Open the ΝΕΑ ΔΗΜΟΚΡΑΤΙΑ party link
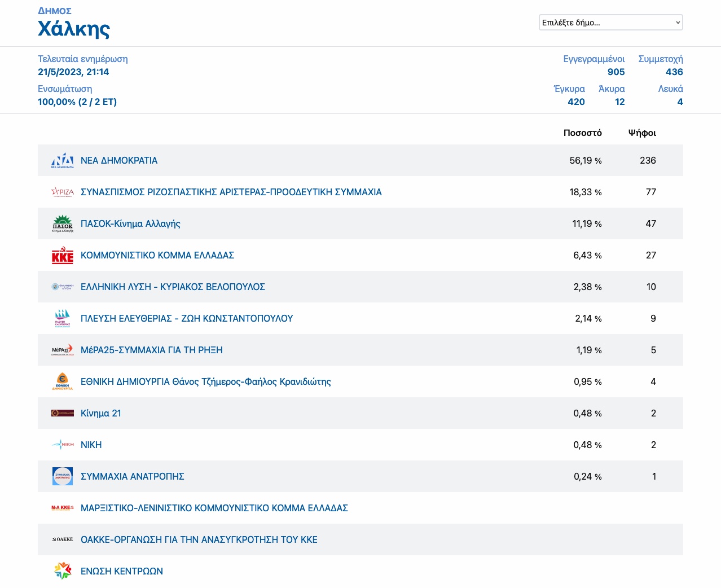This screenshot has height=588, width=721. (119, 160)
